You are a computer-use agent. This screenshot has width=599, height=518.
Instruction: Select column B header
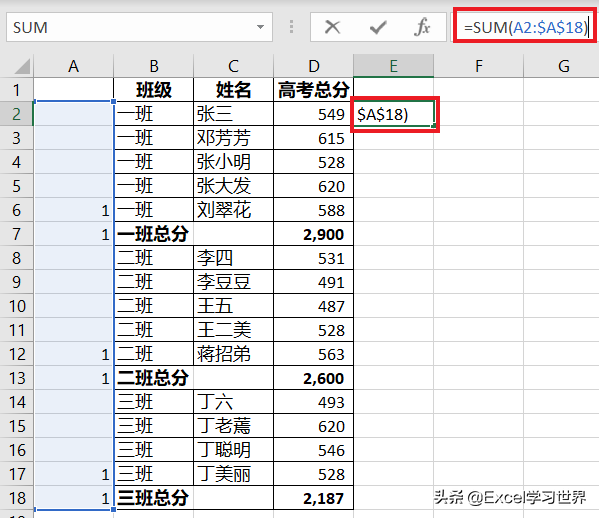(154, 66)
